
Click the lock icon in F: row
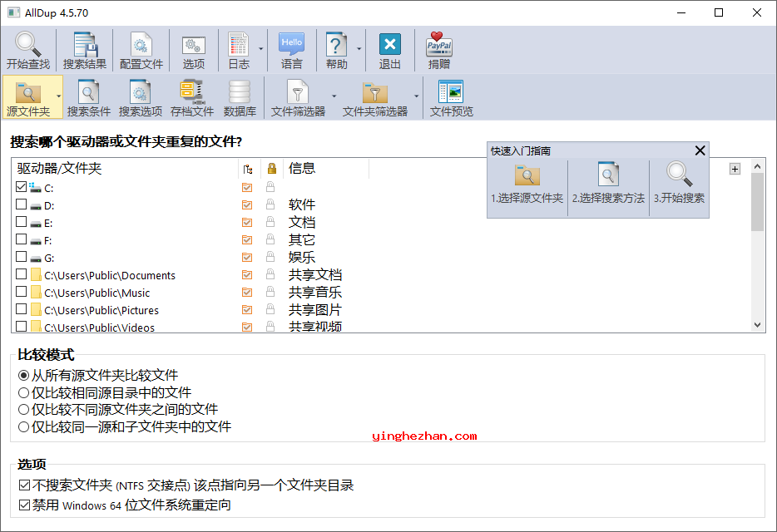pyautogui.click(x=270, y=239)
